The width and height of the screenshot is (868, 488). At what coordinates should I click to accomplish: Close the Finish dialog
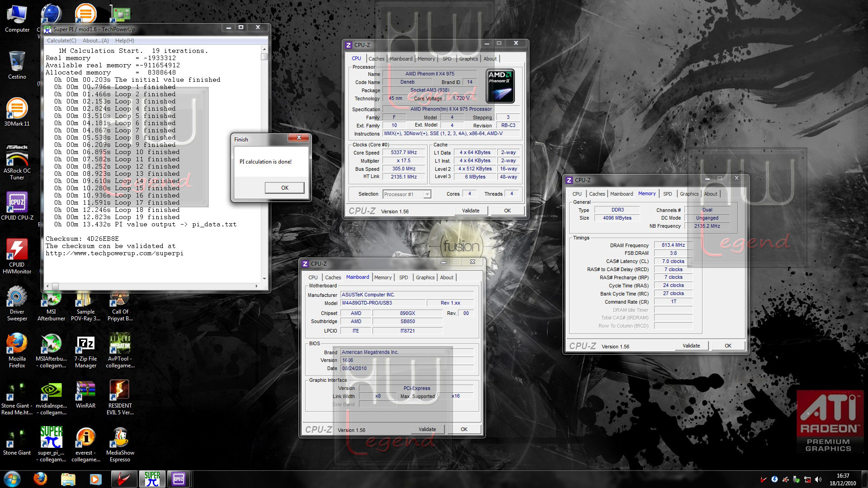click(299, 138)
